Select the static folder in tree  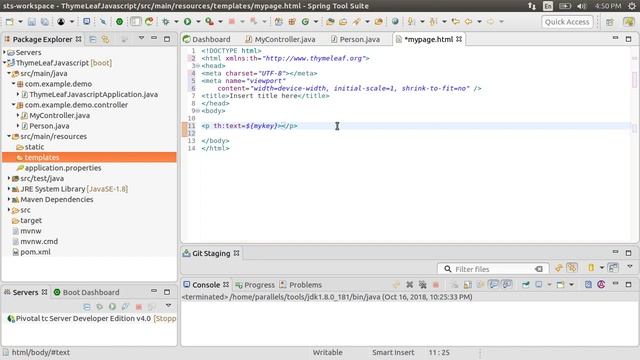pos(34,147)
